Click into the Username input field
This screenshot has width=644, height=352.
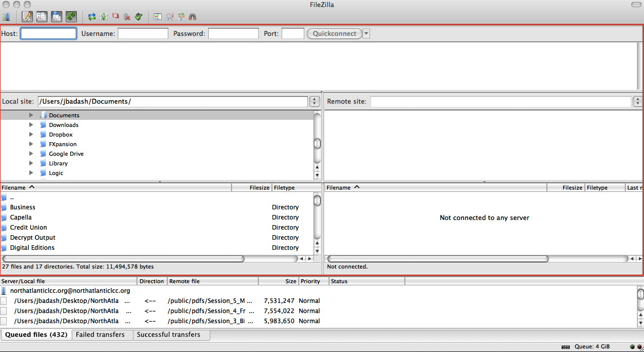click(x=143, y=34)
